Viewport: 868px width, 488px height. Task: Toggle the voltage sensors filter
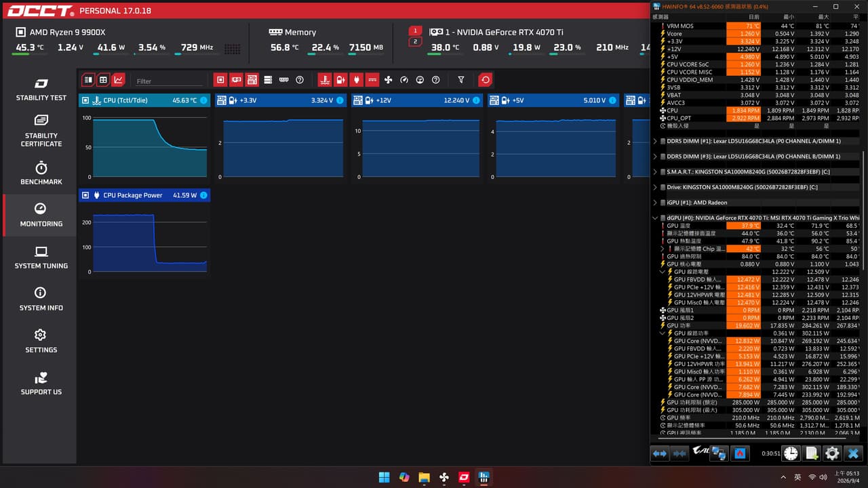340,80
